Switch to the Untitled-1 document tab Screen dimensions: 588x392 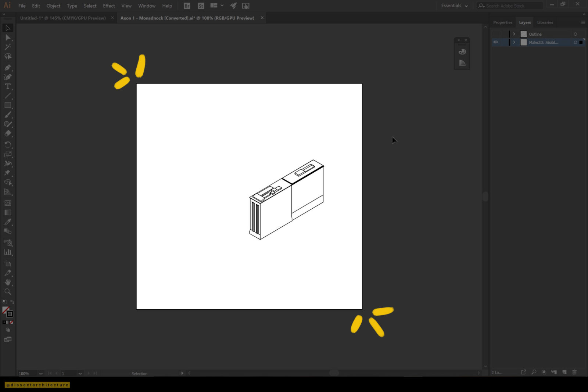coord(63,18)
